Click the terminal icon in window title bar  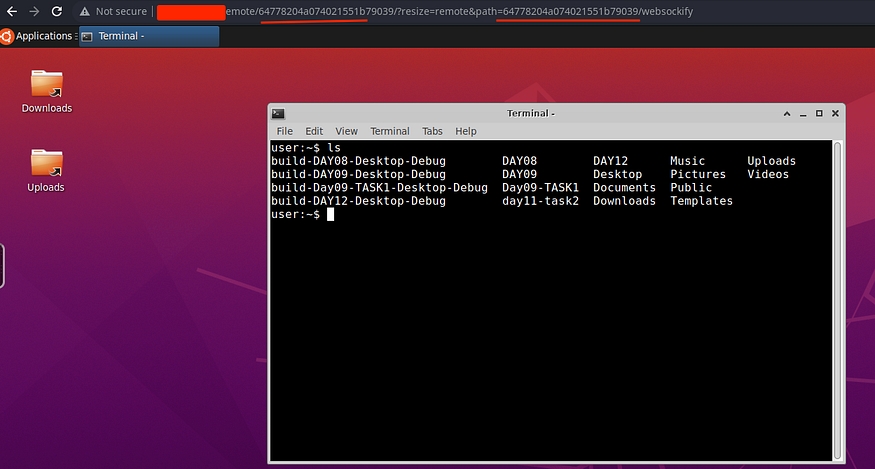278,114
